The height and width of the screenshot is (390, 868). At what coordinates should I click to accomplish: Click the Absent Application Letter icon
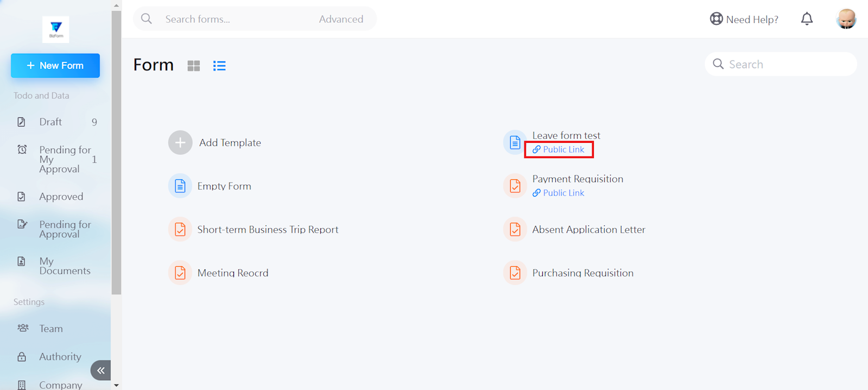pyautogui.click(x=515, y=230)
